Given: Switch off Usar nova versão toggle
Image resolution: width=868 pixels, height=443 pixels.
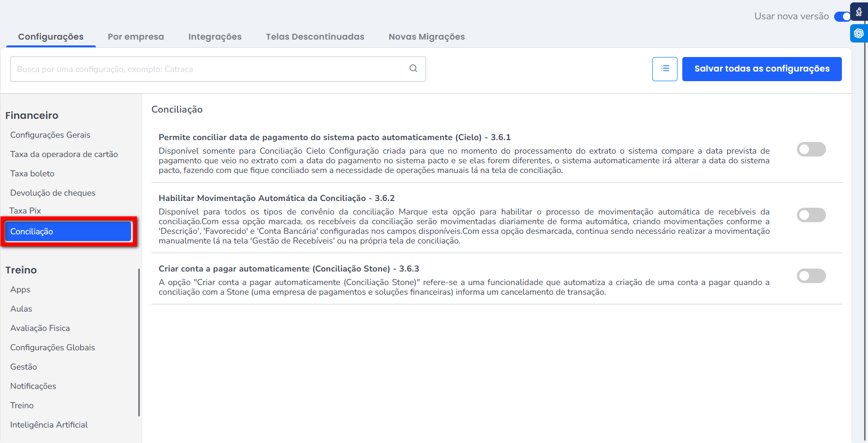Looking at the screenshot, I should (842, 16).
